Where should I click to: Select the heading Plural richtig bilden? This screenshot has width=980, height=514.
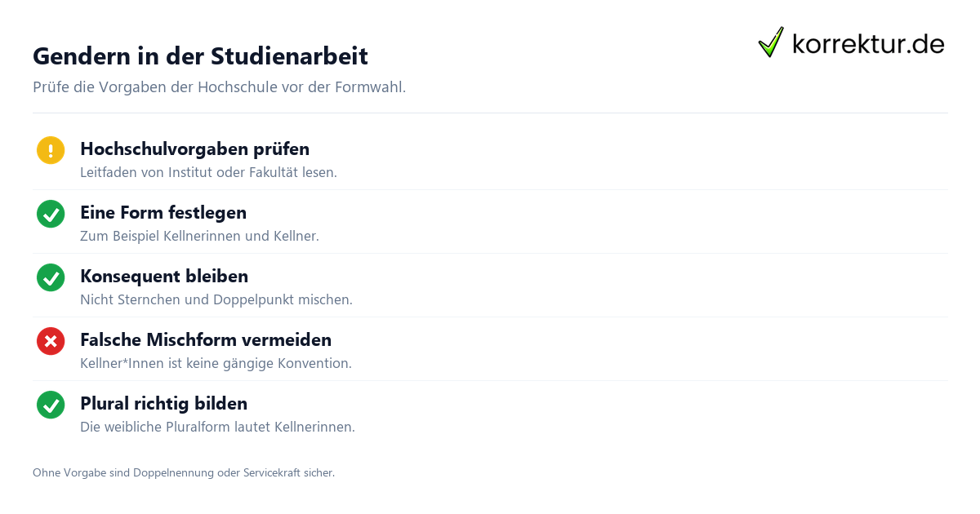tap(163, 404)
